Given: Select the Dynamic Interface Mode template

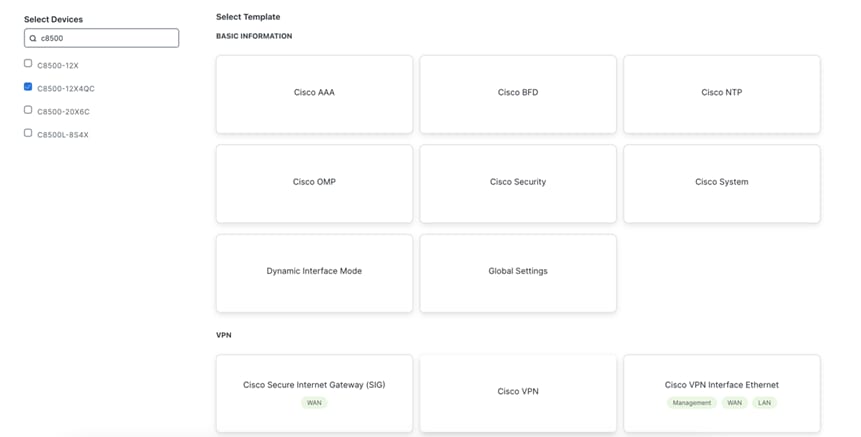Looking at the screenshot, I should 314,273.
